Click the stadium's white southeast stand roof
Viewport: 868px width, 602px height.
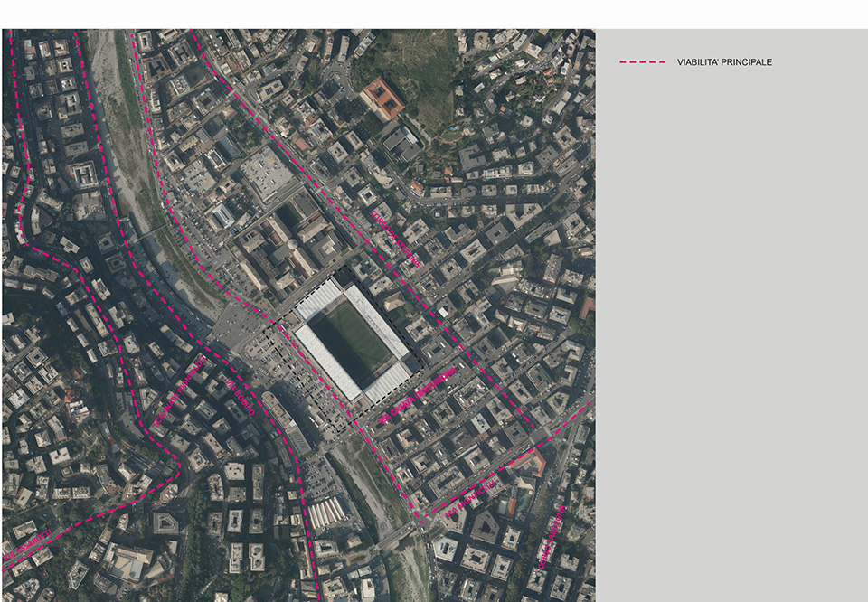(x=387, y=382)
